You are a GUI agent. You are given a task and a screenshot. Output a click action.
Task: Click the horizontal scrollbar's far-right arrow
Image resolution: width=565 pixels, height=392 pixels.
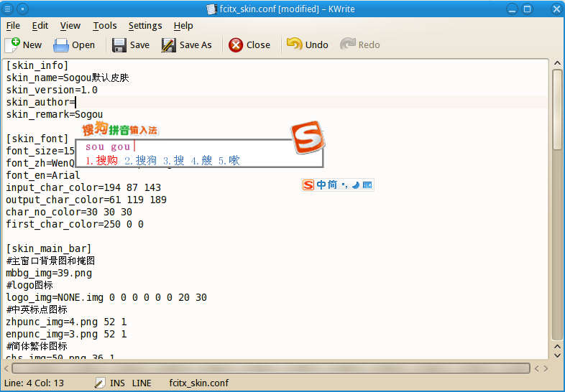[x=546, y=368]
